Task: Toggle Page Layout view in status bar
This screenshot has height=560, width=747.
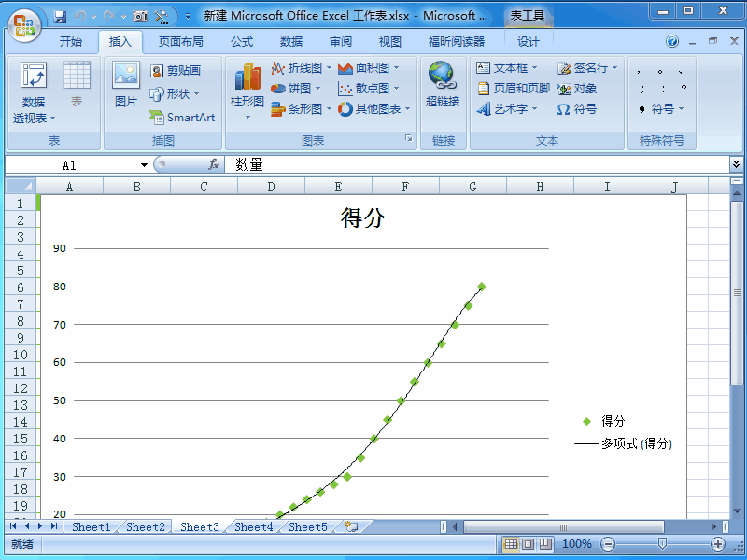Action: coord(529,544)
